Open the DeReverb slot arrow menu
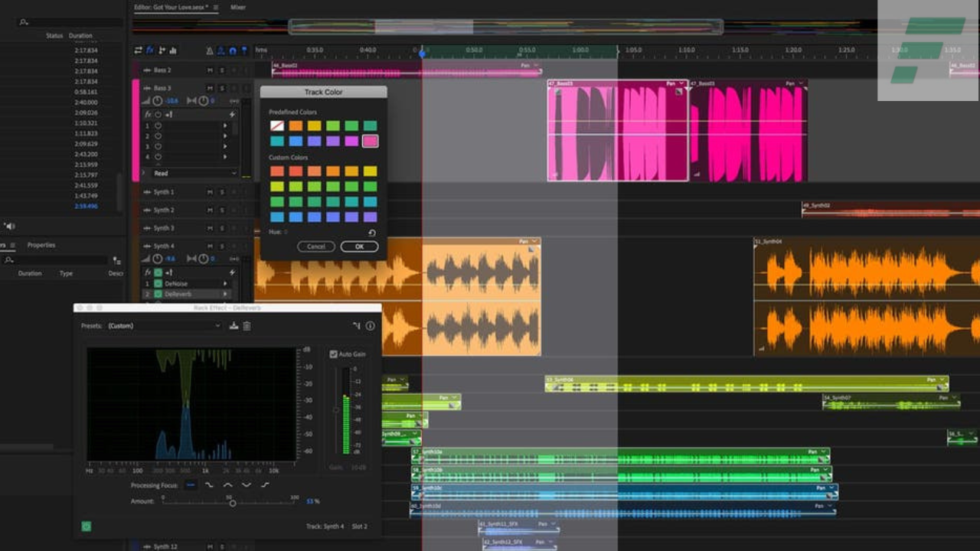The width and height of the screenshot is (980, 551). tap(225, 294)
